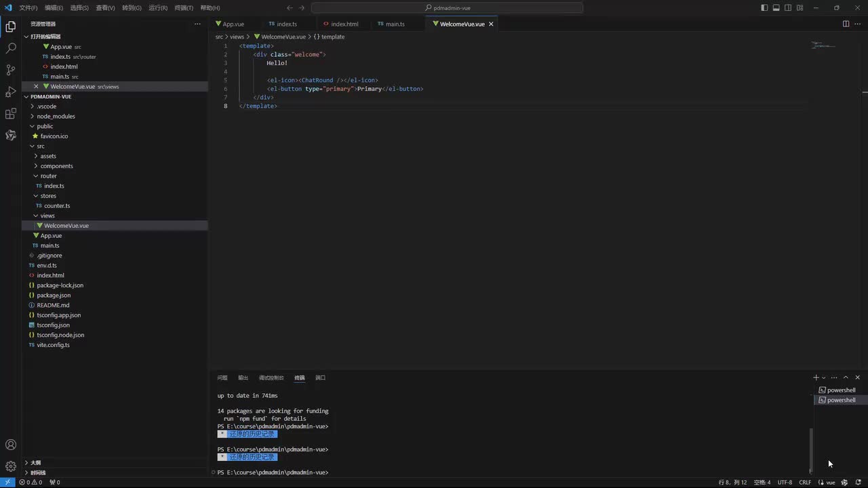Open the 编辑(E) menu

[x=54, y=7]
